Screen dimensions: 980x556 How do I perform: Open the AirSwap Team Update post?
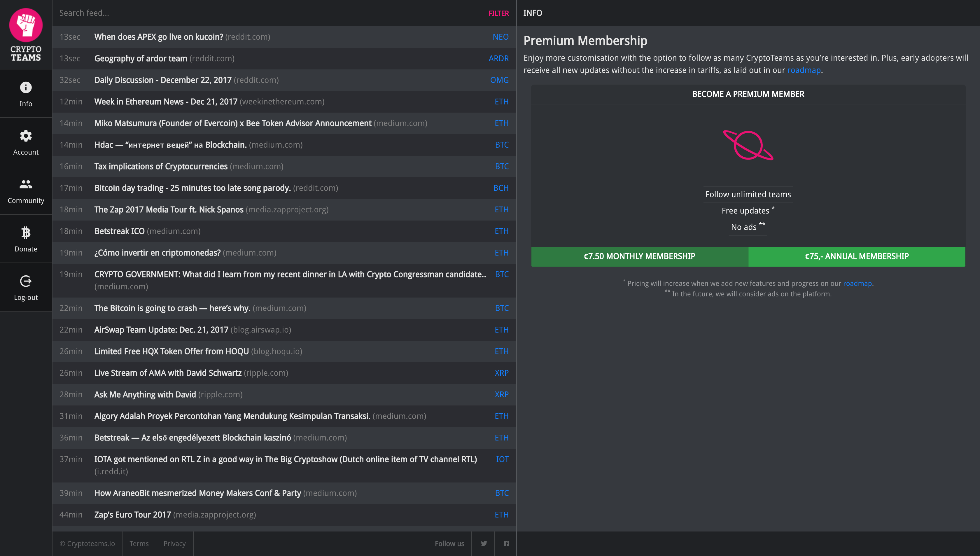point(161,330)
